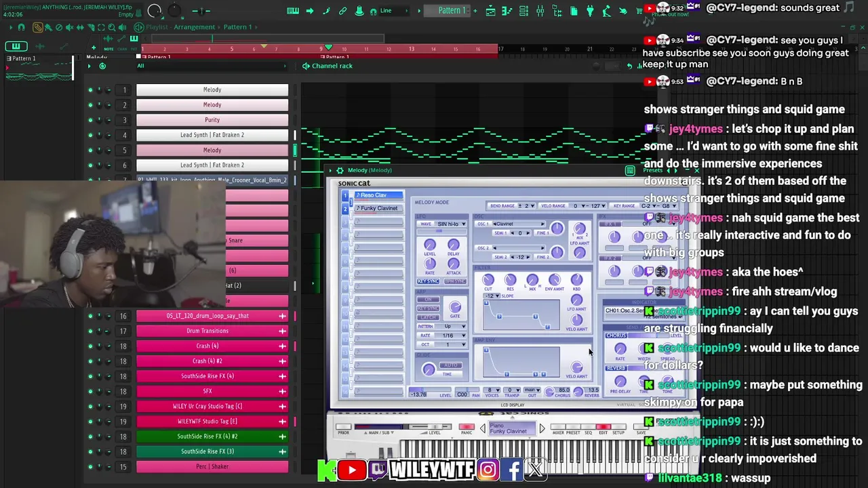868x488 pixels.
Task: Mute the Drum Transitions channel LED
Action: click(x=90, y=331)
